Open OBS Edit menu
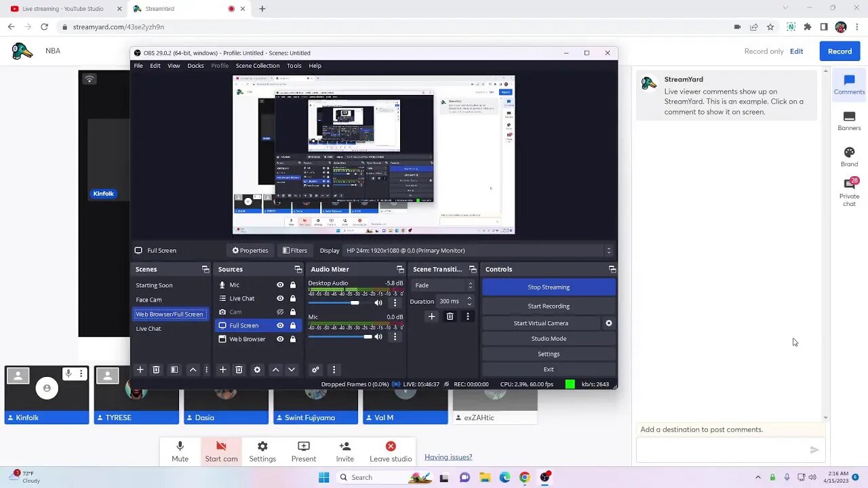The width and height of the screenshot is (868, 488). point(155,66)
